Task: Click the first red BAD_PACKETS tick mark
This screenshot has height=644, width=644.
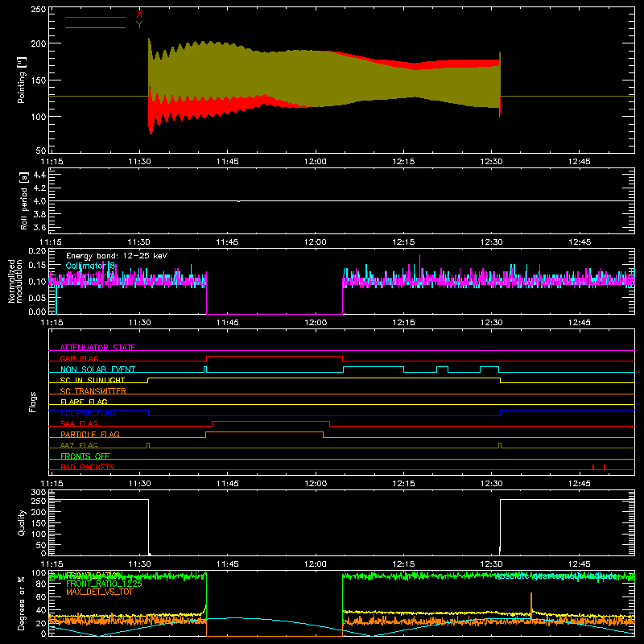Action: coord(593,467)
